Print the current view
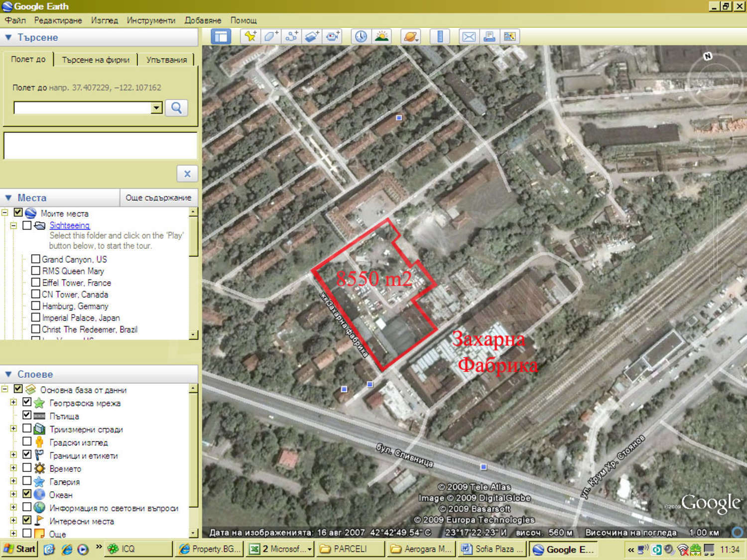 click(x=489, y=36)
